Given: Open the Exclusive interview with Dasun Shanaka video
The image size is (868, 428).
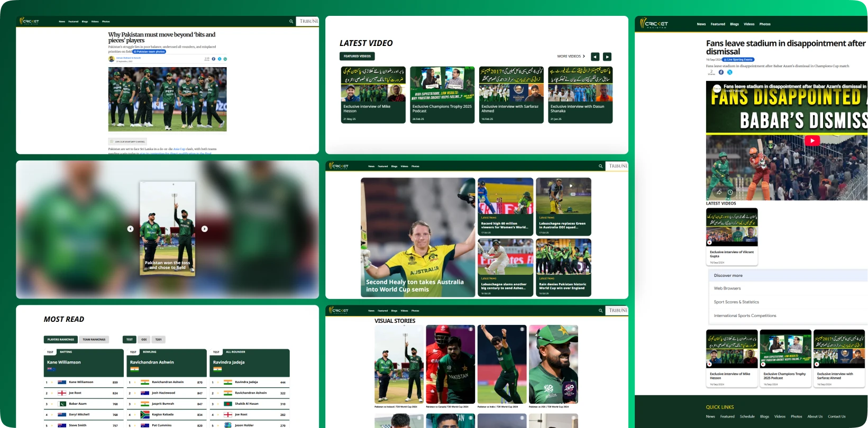Looking at the screenshot, I should tap(580, 95).
